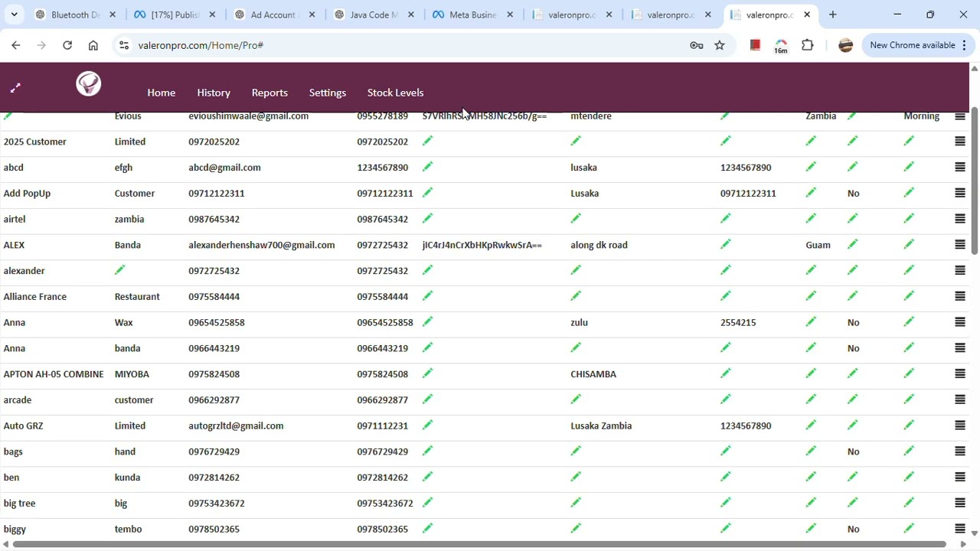Switch to Ad Account browser tab
Image resolution: width=980 pixels, height=551 pixels.
click(274, 15)
